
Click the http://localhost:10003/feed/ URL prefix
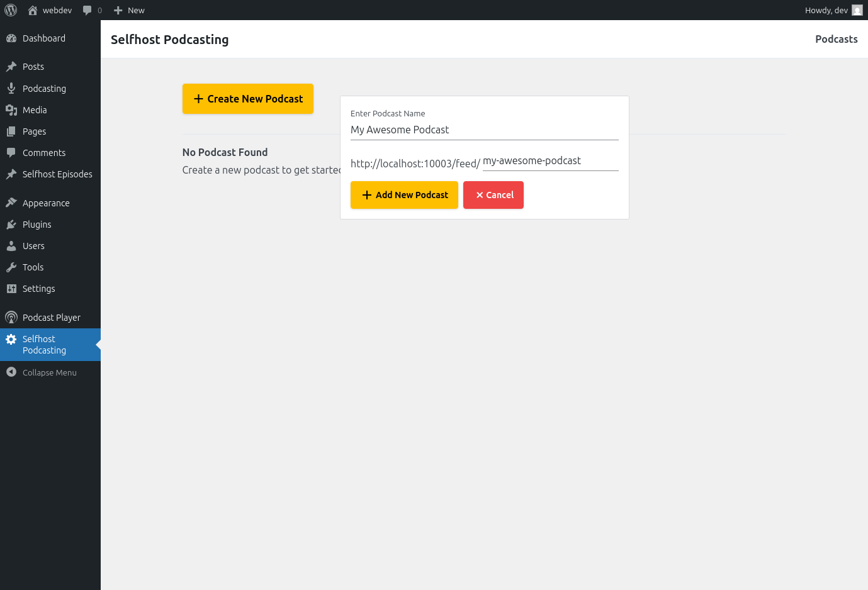click(x=415, y=164)
